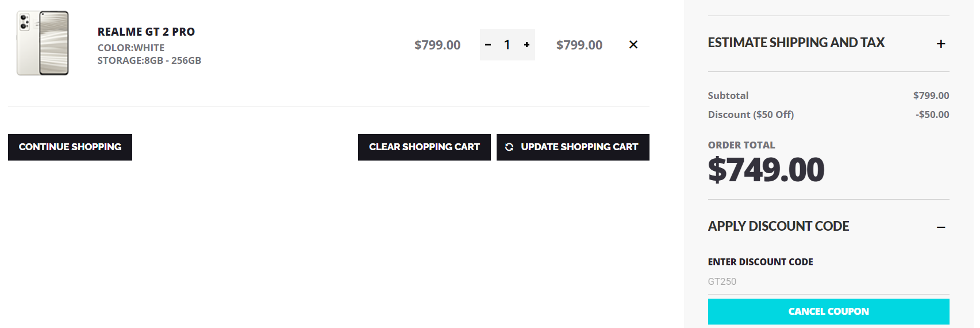Image resolution: width=980 pixels, height=328 pixels.
Task: Expand Estimate Shipping and Tax plus icon
Action: pyautogui.click(x=941, y=44)
